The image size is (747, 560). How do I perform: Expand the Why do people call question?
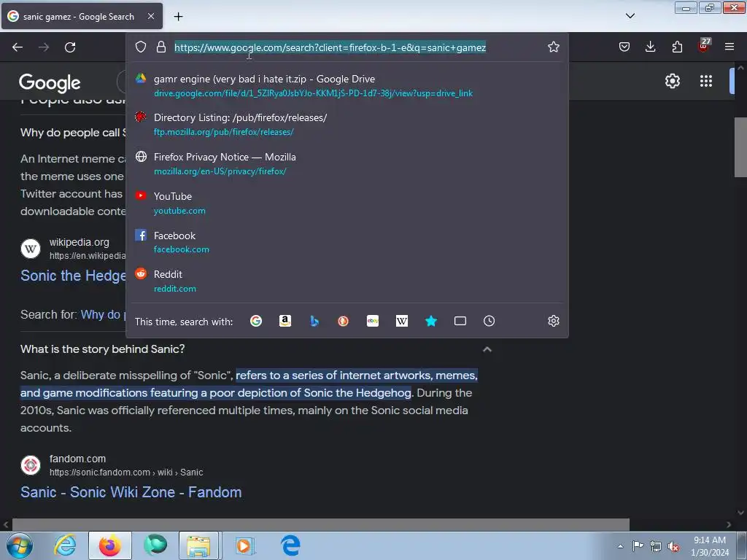click(73, 133)
